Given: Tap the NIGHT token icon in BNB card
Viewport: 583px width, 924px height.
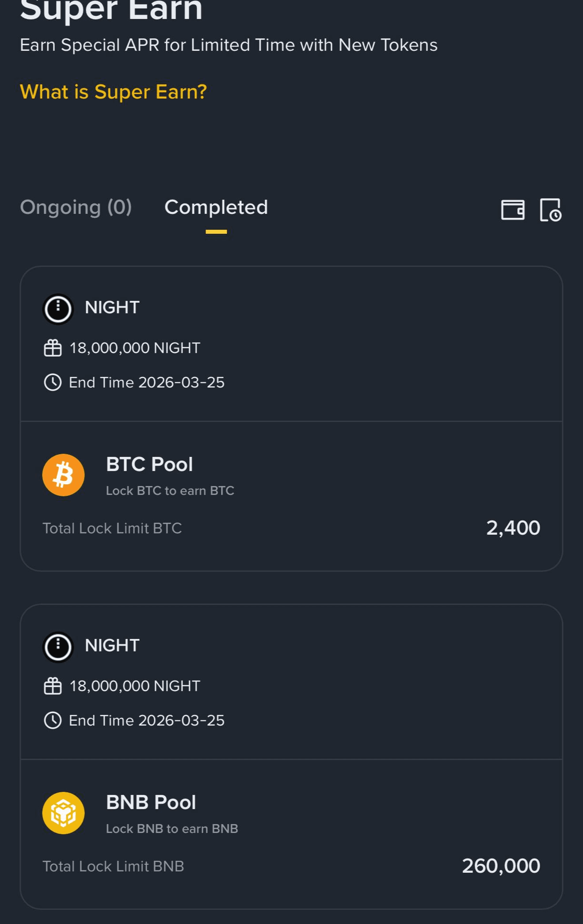Looking at the screenshot, I should [x=58, y=646].
